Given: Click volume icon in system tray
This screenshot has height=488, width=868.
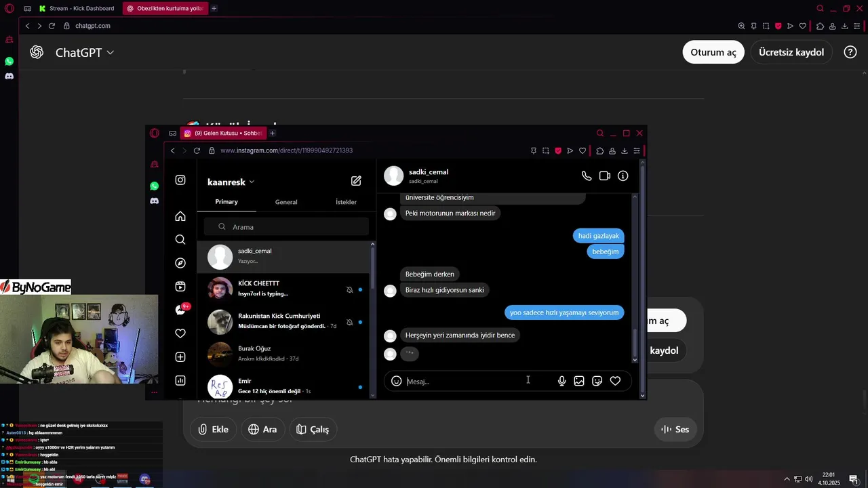Looking at the screenshot, I should (808, 479).
